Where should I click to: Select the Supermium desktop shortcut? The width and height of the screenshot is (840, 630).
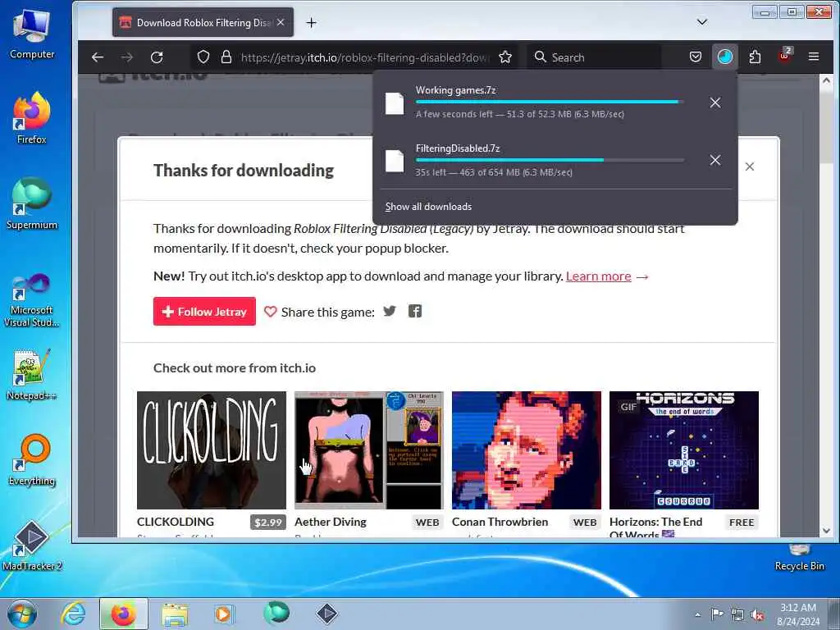(32, 203)
